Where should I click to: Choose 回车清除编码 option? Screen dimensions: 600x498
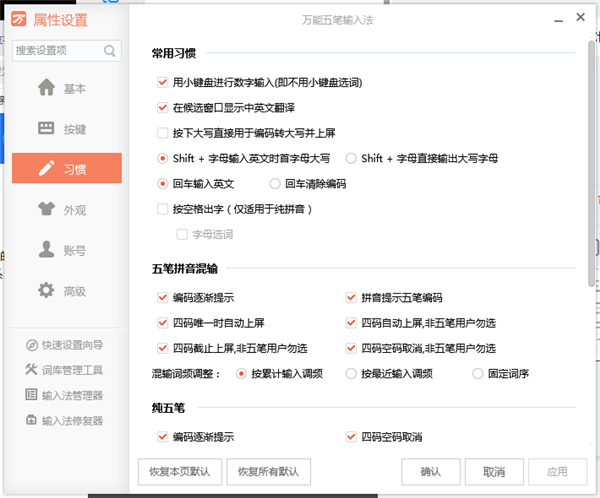275,184
